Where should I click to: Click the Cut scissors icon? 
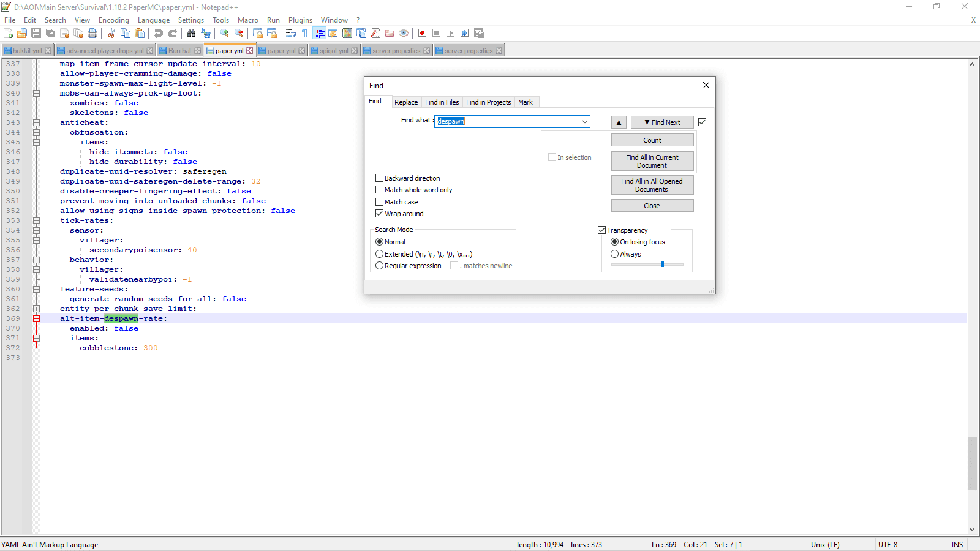(111, 33)
